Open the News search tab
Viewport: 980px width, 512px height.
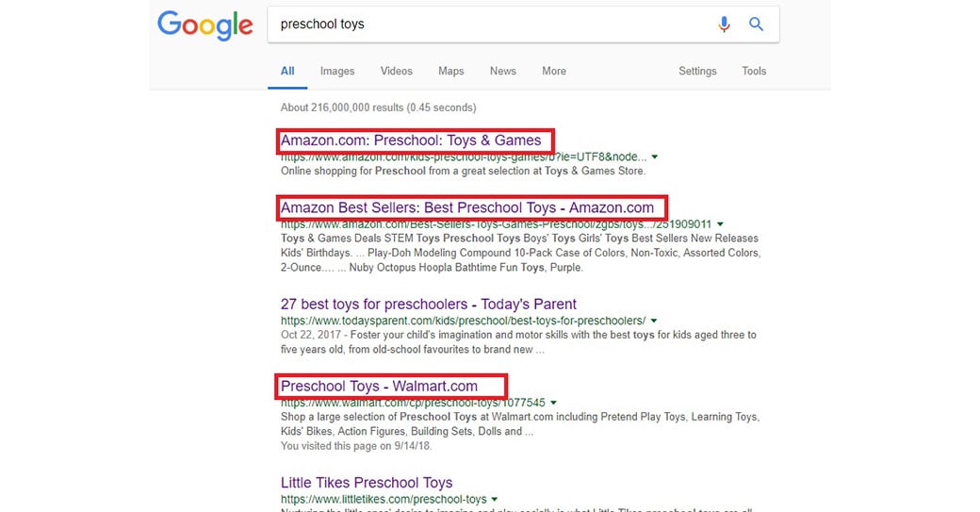pos(502,71)
